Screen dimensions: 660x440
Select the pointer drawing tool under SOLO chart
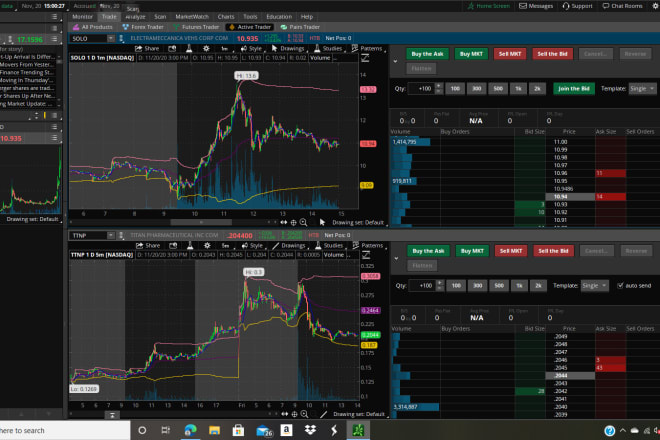tap(322, 222)
